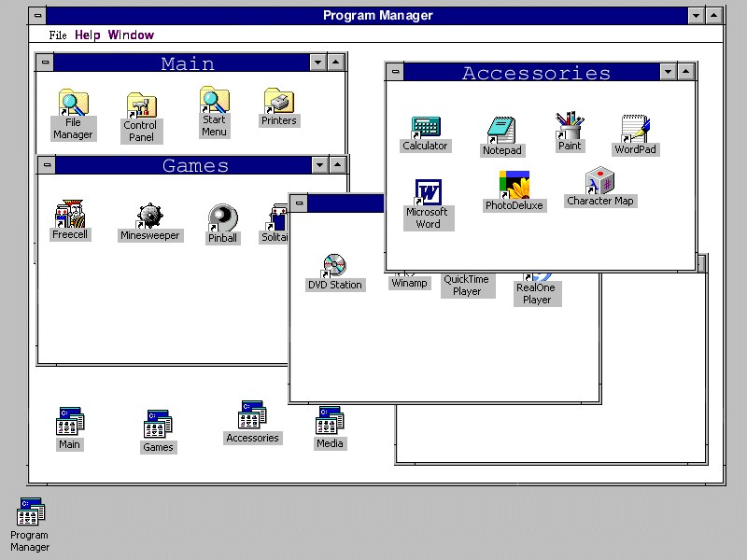
Task: Launch DVD Station from Media group
Action: coord(334,272)
